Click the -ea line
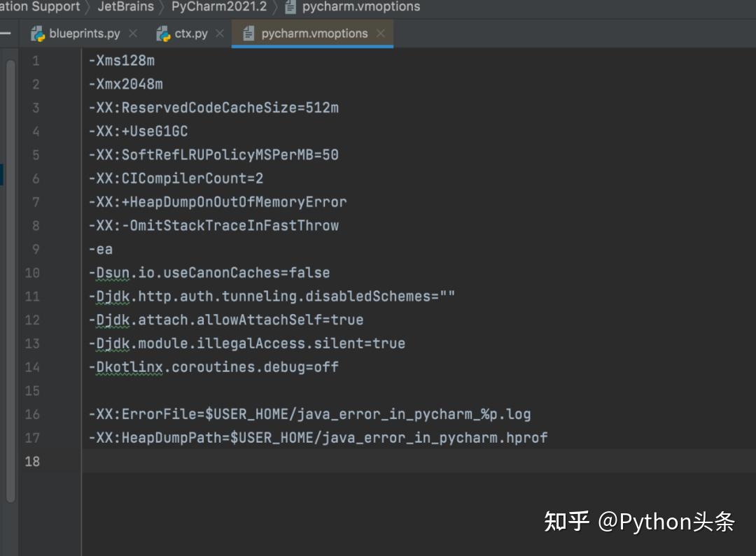This screenshot has height=556, width=756. click(101, 250)
